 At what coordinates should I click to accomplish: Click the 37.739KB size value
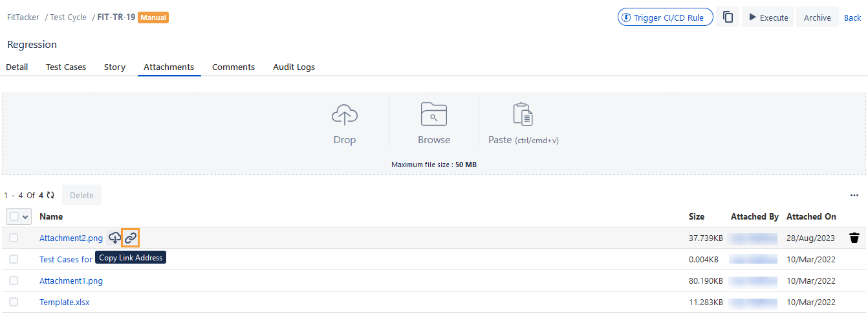[x=706, y=238]
